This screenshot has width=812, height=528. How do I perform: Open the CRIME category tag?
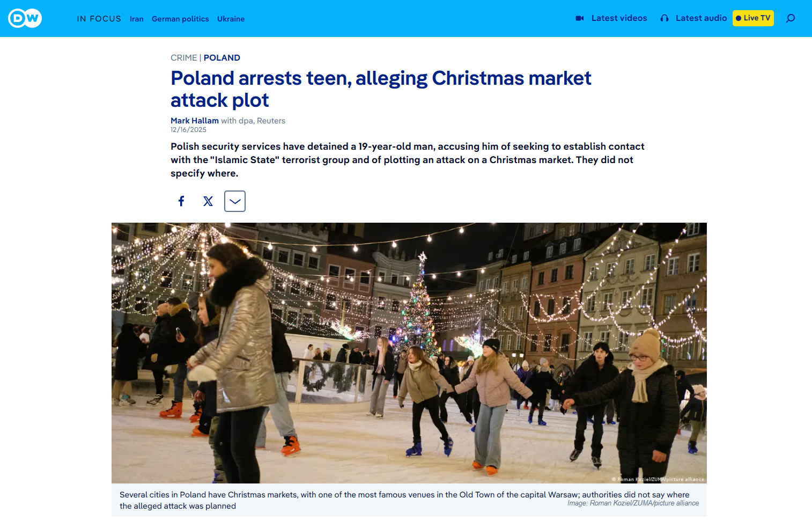[x=184, y=58]
